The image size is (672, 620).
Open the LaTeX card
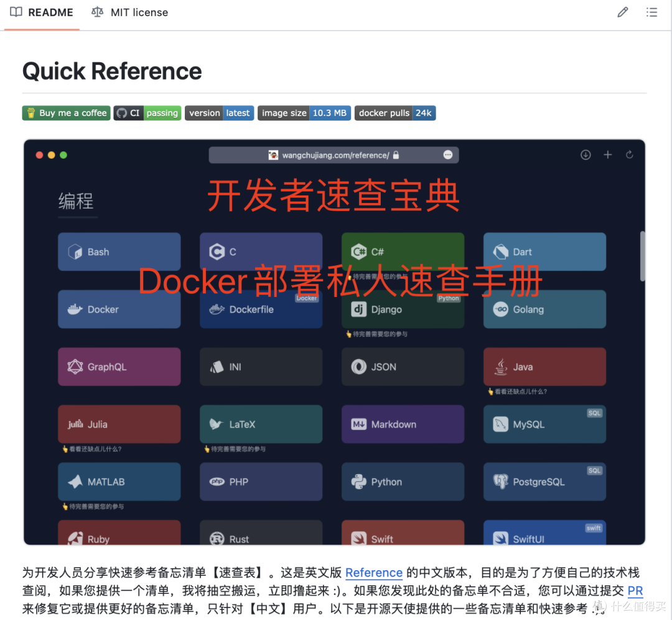coord(261,424)
